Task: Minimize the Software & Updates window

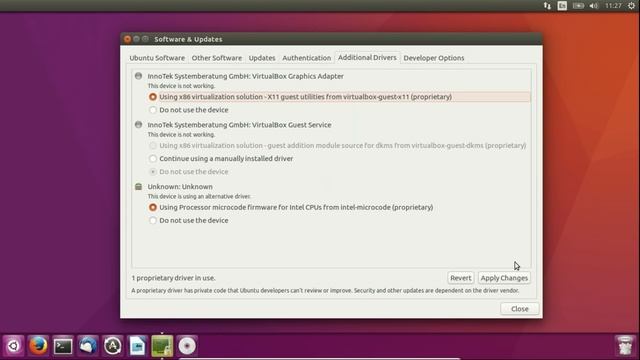Action: pyautogui.click(x=136, y=39)
